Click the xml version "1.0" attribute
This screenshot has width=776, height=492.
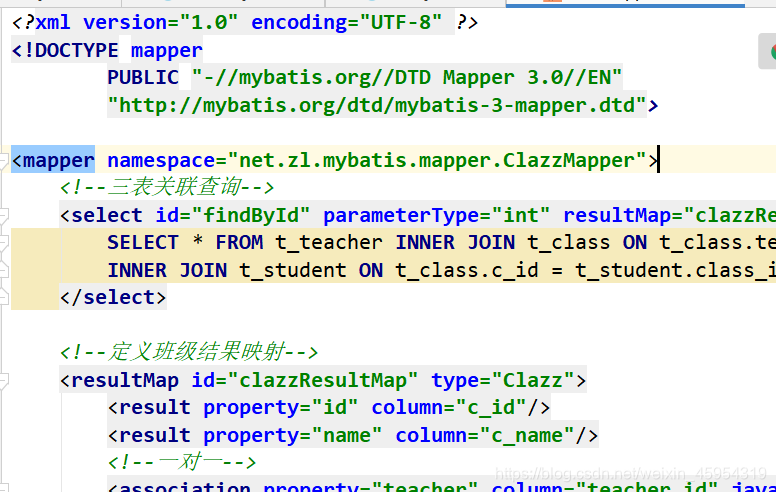pyautogui.click(x=160, y=23)
